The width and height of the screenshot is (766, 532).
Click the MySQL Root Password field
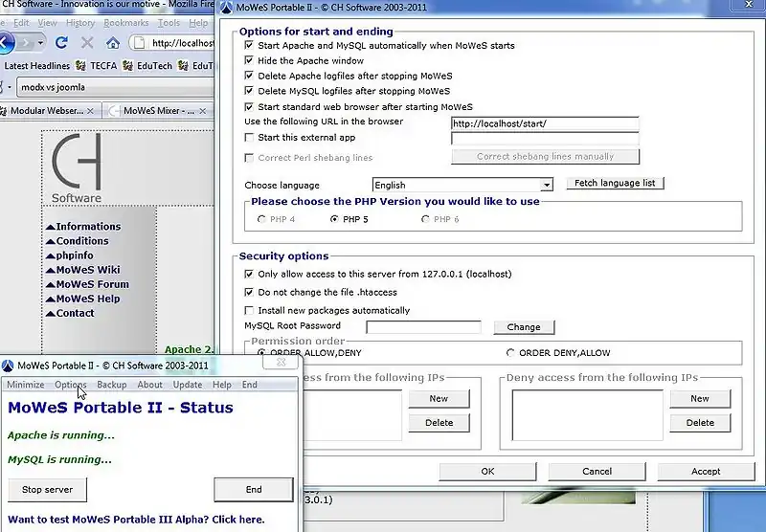tap(423, 327)
